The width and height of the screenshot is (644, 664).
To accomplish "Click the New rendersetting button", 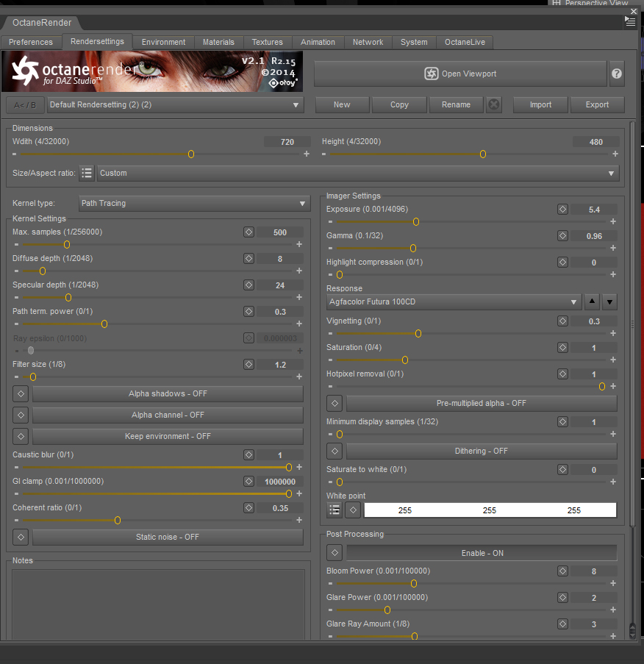I will point(342,105).
